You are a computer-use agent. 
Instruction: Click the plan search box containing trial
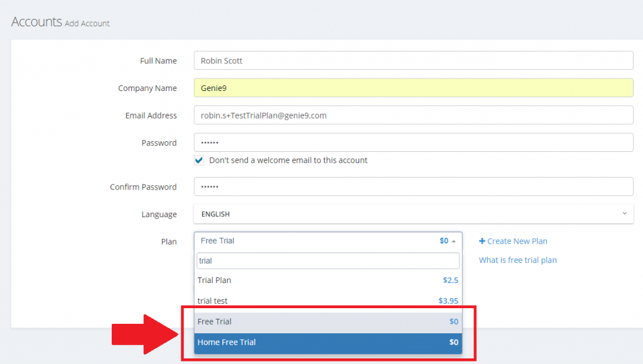tap(327, 260)
